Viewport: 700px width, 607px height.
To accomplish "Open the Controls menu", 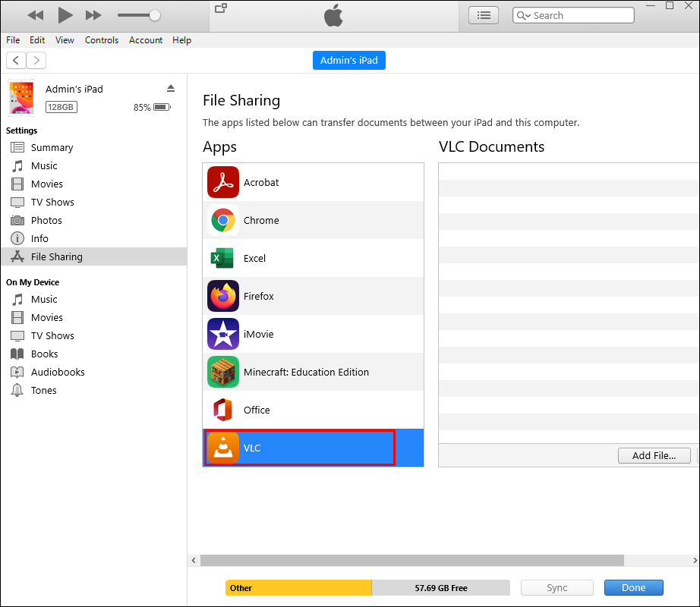I will coord(102,40).
